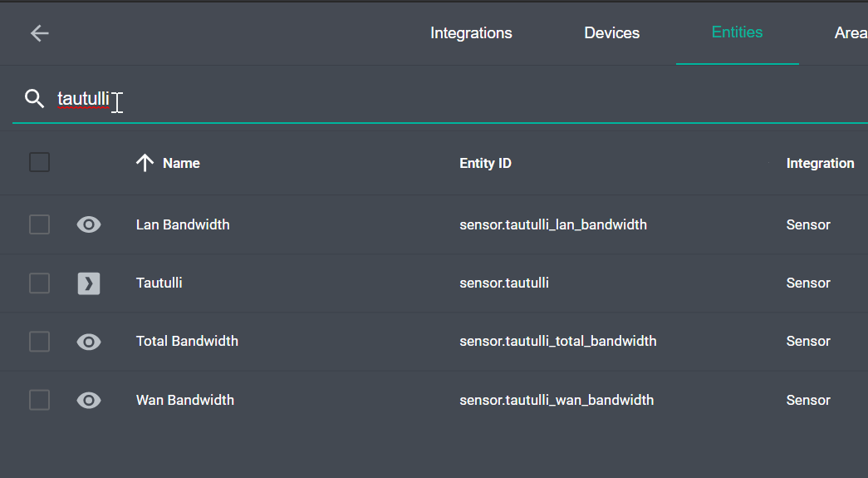The width and height of the screenshot is (868, 478).
Task: Click the chevron icon for Tautulli row
Action: (x=89, y=283)
